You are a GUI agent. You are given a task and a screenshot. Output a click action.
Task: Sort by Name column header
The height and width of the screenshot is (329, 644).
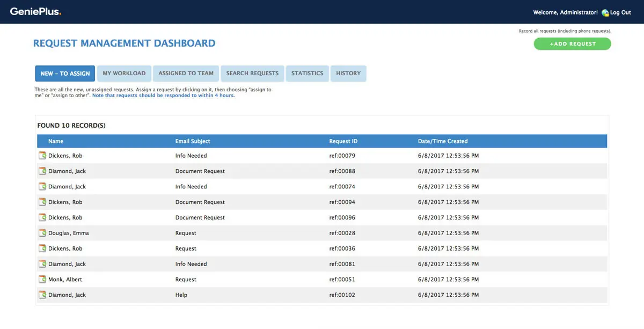[56, 141]
